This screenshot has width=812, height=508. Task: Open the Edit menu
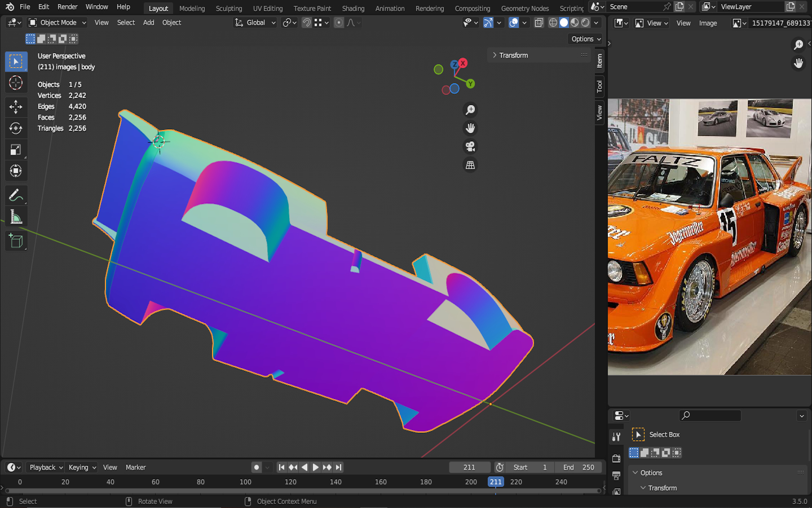point(43,7)
